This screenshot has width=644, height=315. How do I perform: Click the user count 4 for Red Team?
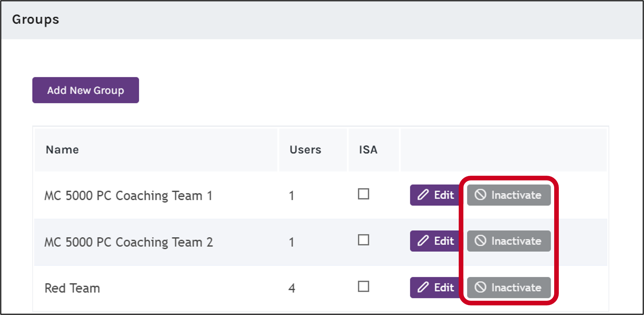click(292, 288)
